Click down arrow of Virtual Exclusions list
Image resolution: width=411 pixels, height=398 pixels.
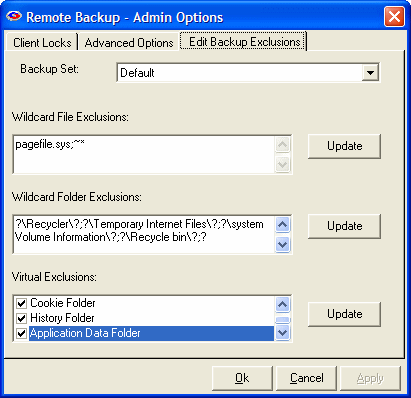click(282, 333)
